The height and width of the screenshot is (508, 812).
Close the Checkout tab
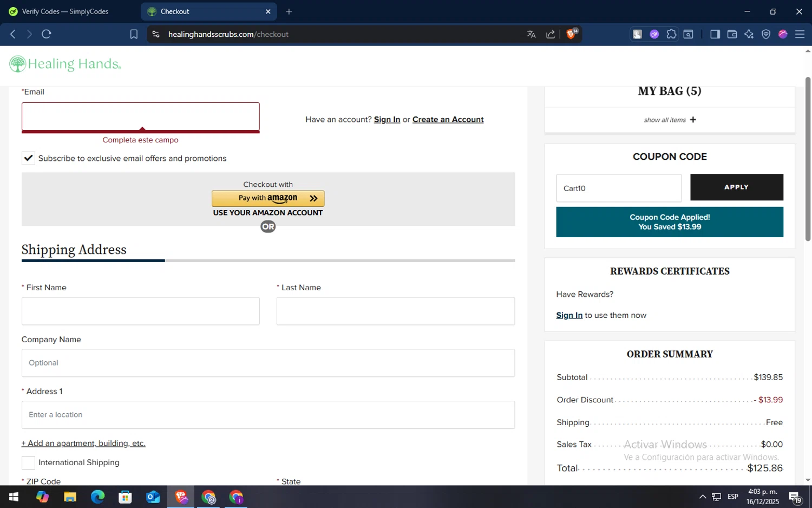click(268, 11)
